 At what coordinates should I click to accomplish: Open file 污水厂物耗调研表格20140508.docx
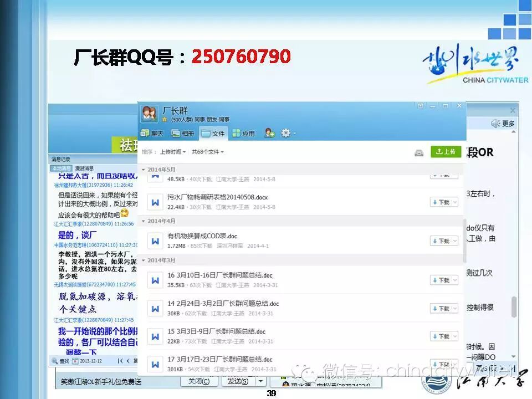pyautogui.click(x=217, y=197)
